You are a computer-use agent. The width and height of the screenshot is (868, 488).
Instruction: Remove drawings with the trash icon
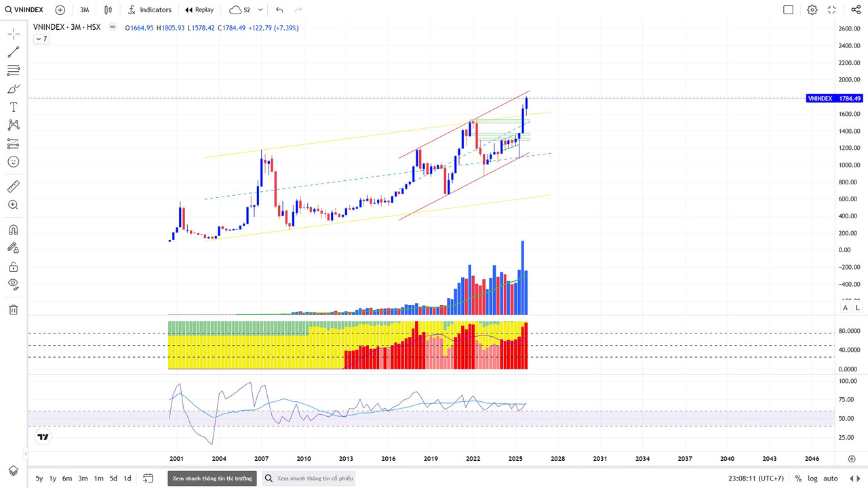14,310
